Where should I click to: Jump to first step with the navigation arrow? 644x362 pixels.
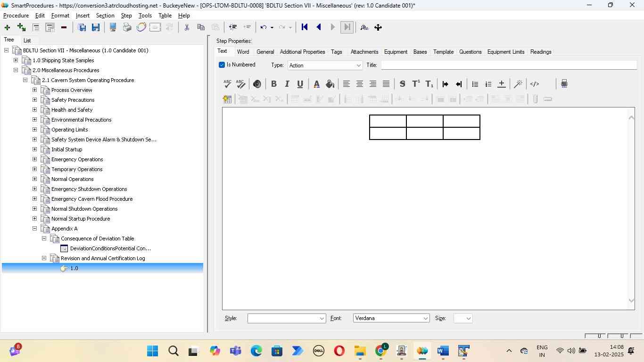(305, 27)
